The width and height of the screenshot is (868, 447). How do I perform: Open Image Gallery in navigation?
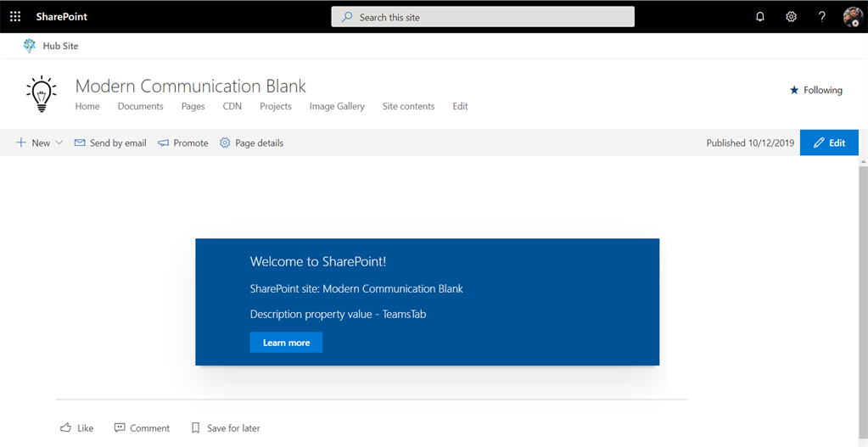coord(337,106)
